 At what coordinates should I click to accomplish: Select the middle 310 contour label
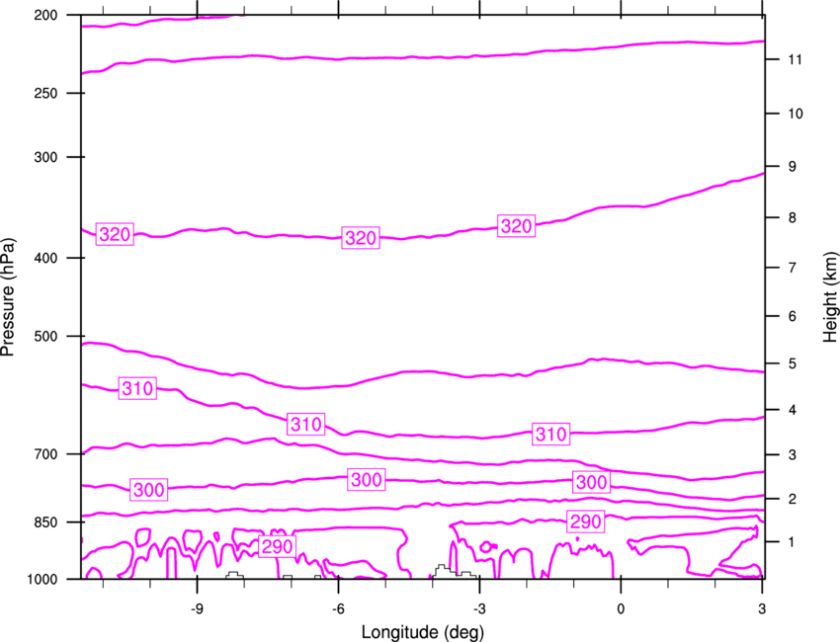pos(306,424)
